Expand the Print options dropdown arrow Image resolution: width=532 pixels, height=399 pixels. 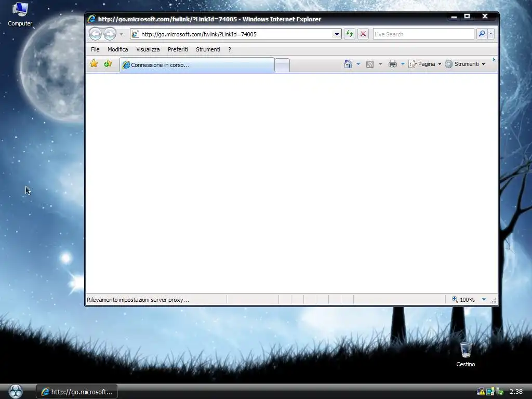pyautogui.click(x=403, y=64)
